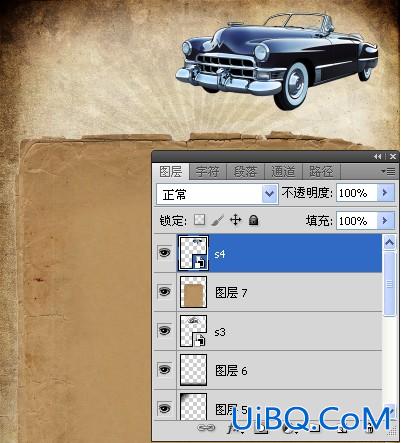The image size is (401, 443).
Task: Click the layer list scroll up arrow
Action: point(389,243)
